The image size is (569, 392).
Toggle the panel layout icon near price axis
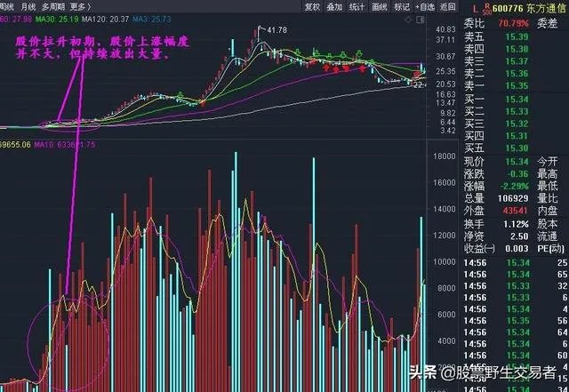coord(421,20)
